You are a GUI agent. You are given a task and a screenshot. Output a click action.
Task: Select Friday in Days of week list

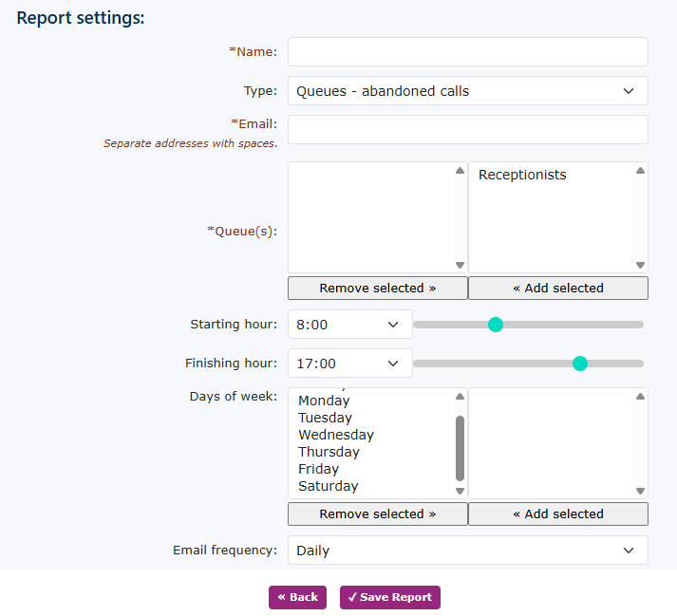[x=318, y=469]
